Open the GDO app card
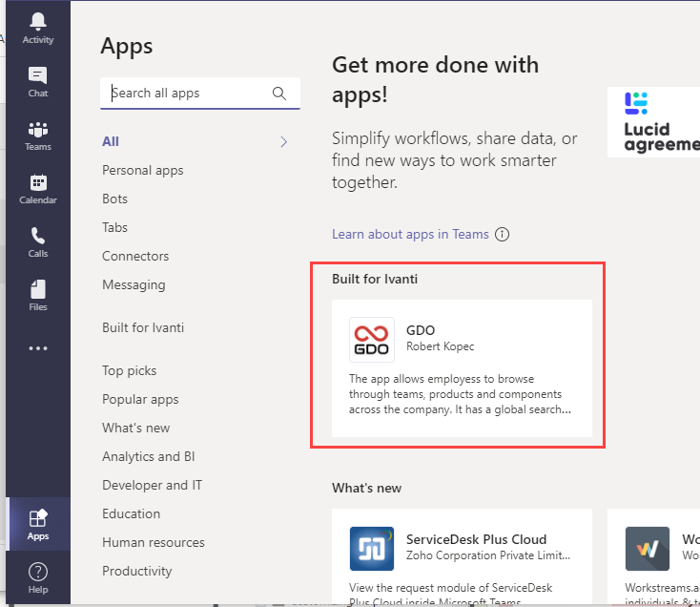The image size is (700, 607). tap(462, 368)
